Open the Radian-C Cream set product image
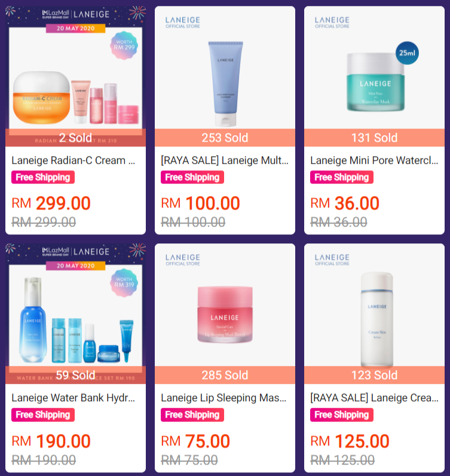 [x=75, y=76]
